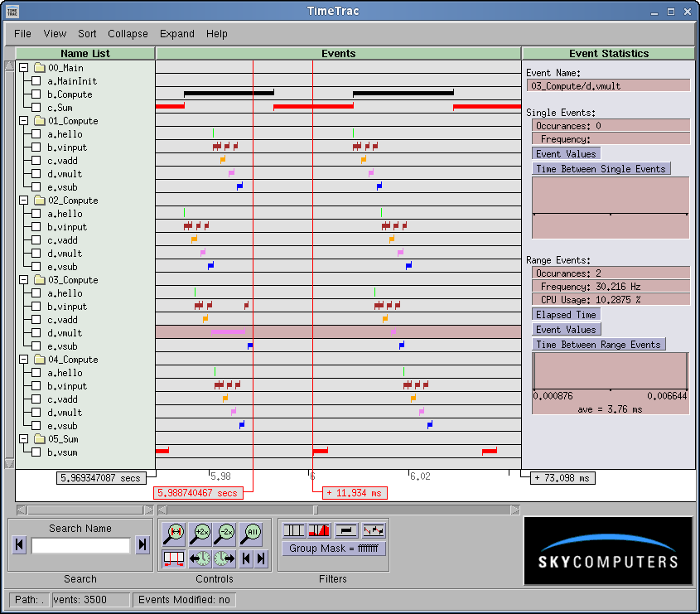Click the 03_Compute folder icon

pos(40,279)
